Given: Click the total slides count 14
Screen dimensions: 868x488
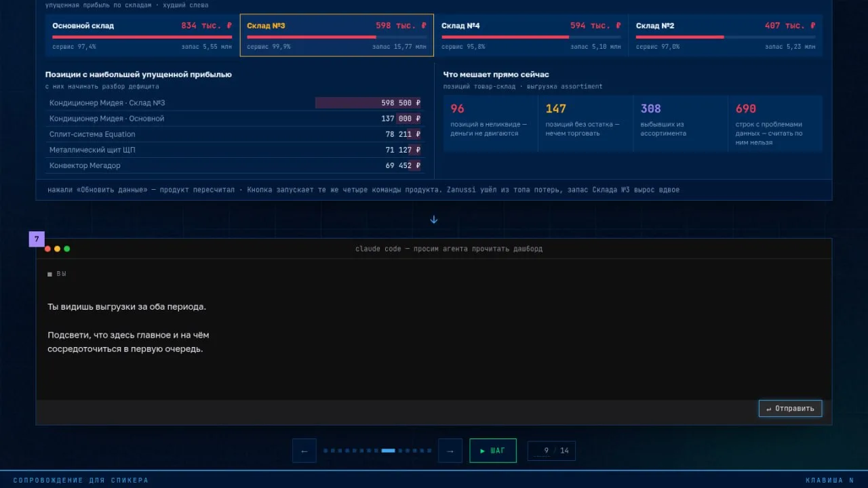Looking at the screenshot, I should tap(564, 451).
